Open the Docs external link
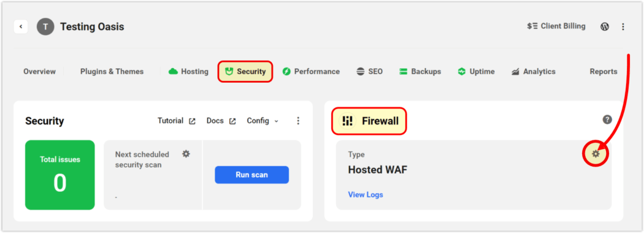 pyautogui.click(x=221, y=121)
